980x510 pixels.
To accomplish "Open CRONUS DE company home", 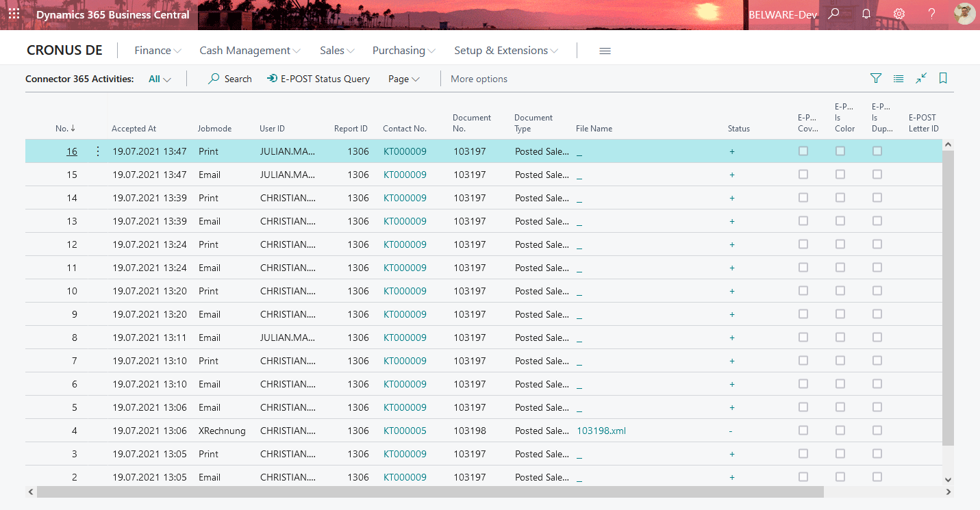I will tap(64, 51).
